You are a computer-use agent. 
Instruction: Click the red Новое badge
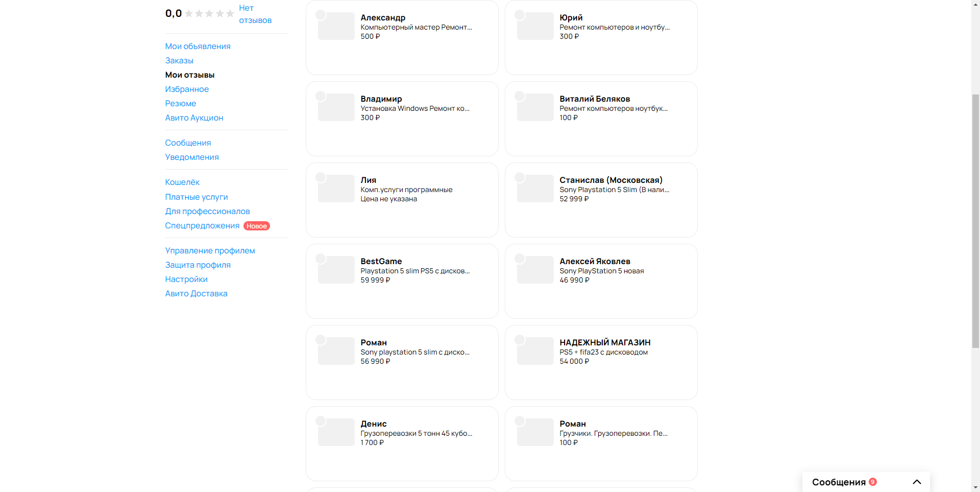click(257, 226)
